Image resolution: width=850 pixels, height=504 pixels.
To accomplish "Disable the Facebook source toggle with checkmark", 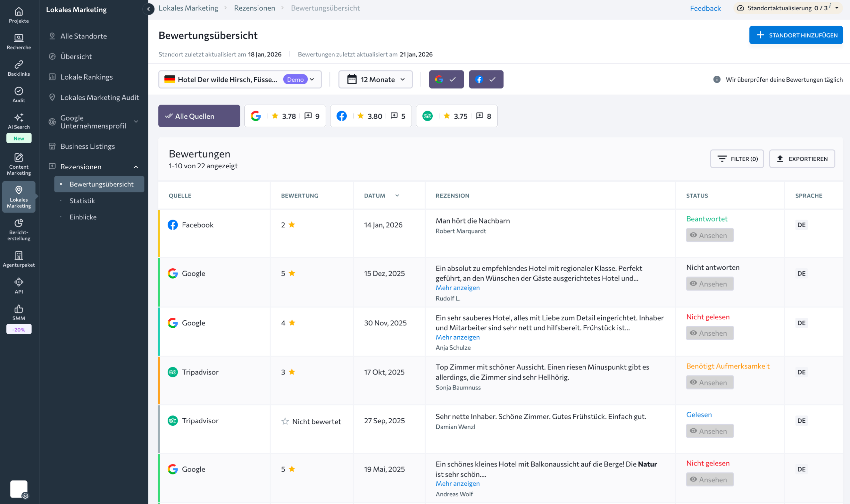I will click(486, 79).
